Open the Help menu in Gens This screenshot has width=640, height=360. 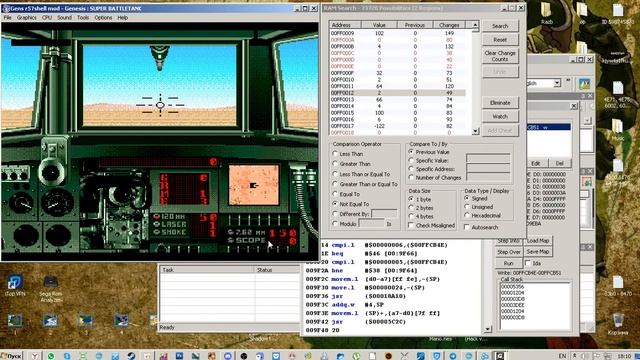click(122, 18)
